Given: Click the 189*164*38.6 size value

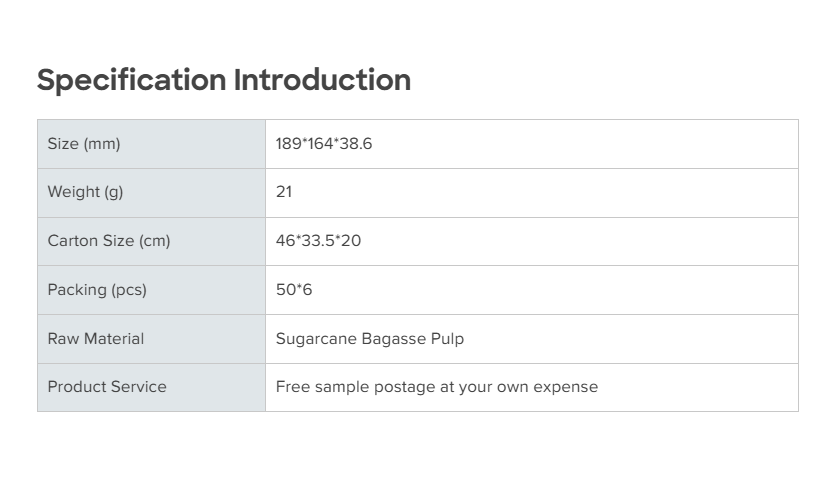Looking at the screenshot, I should pos(324,144).
